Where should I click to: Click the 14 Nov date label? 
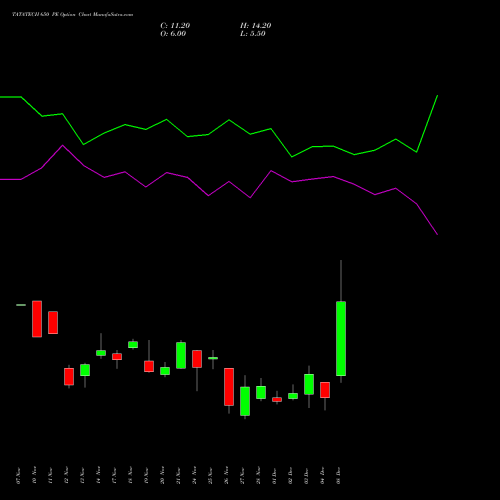(x=99, y=476)
